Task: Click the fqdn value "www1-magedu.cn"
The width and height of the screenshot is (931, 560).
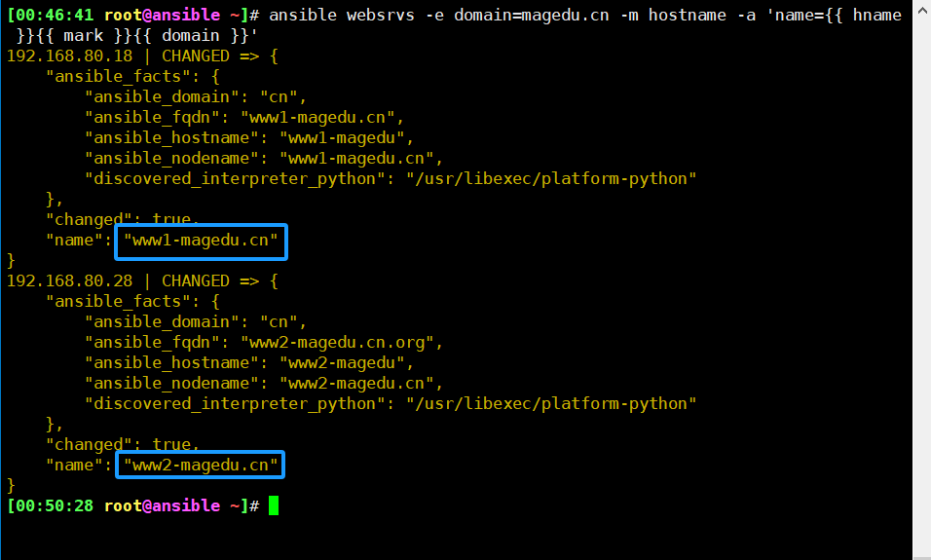Action: coord(317,118)
